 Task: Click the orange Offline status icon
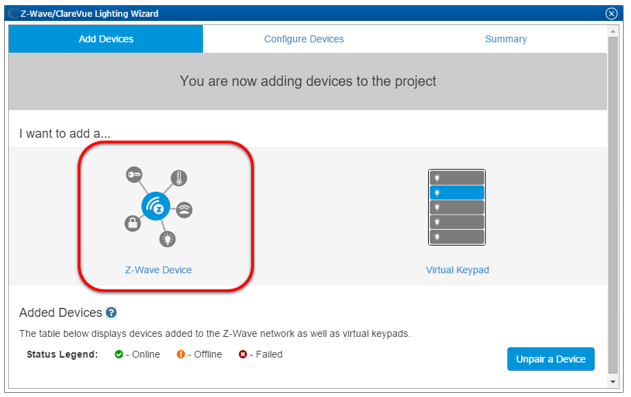181,354
